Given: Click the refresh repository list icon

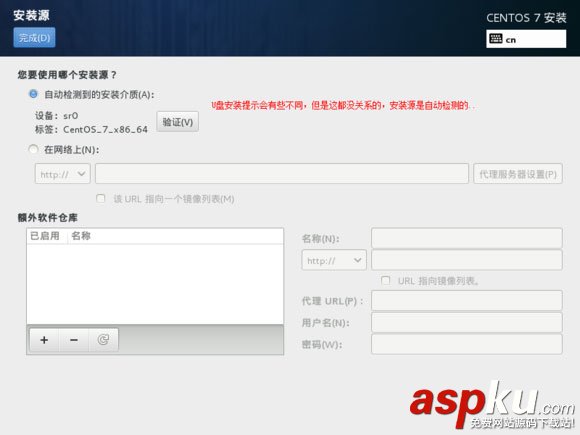Looking at the screenshot, I should [x=103, y=340].
